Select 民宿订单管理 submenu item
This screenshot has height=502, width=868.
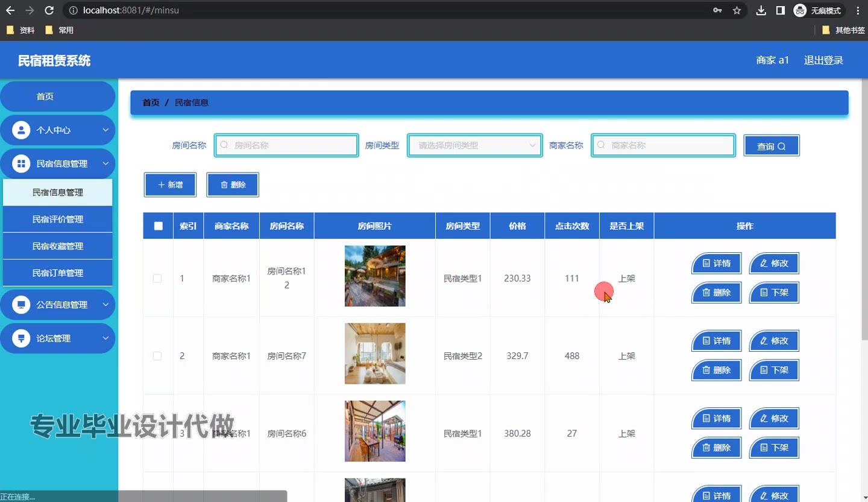pyautogui.click(x=58, y=273)
